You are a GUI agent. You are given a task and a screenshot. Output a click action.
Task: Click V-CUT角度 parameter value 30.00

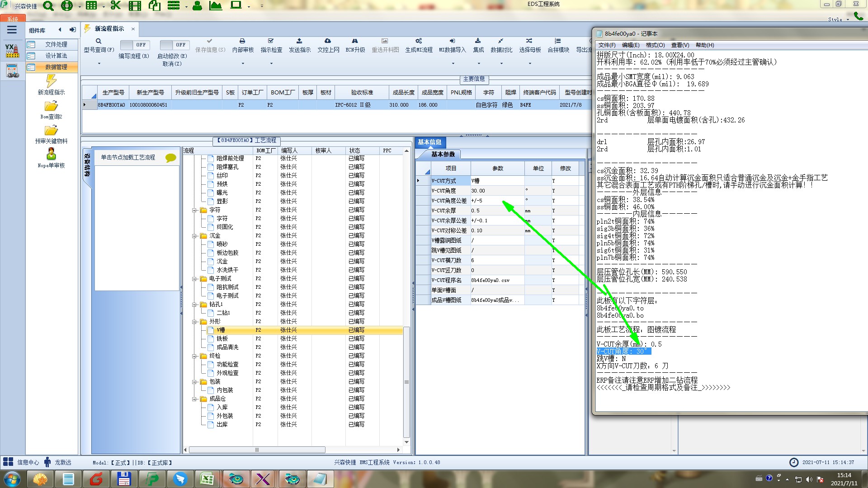coord(497,191)
